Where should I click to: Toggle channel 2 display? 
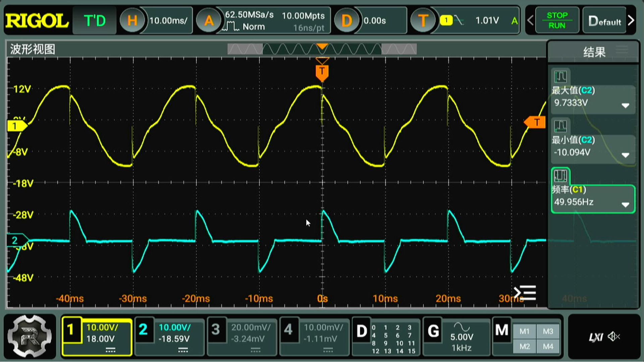coord(143,330)
